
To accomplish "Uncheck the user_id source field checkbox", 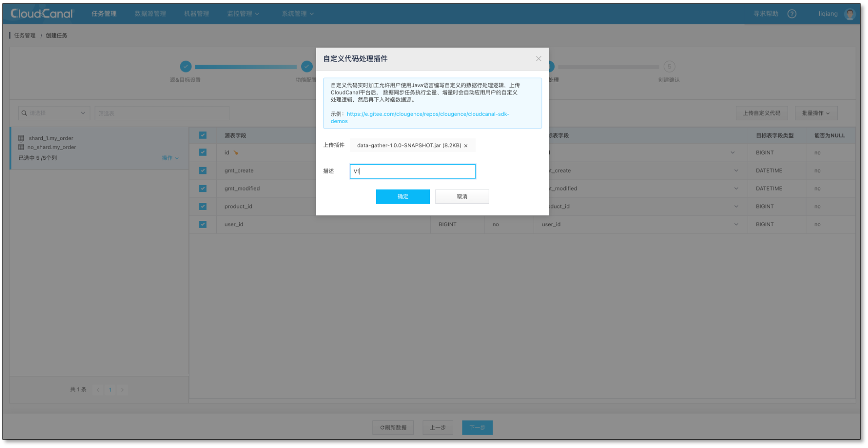I will (x=202, y=224).
